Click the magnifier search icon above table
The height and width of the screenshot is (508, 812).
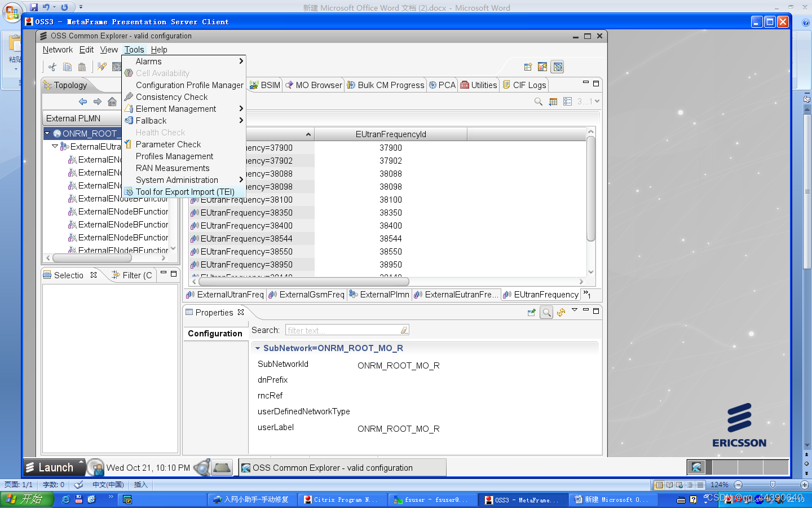click(539, 102)
